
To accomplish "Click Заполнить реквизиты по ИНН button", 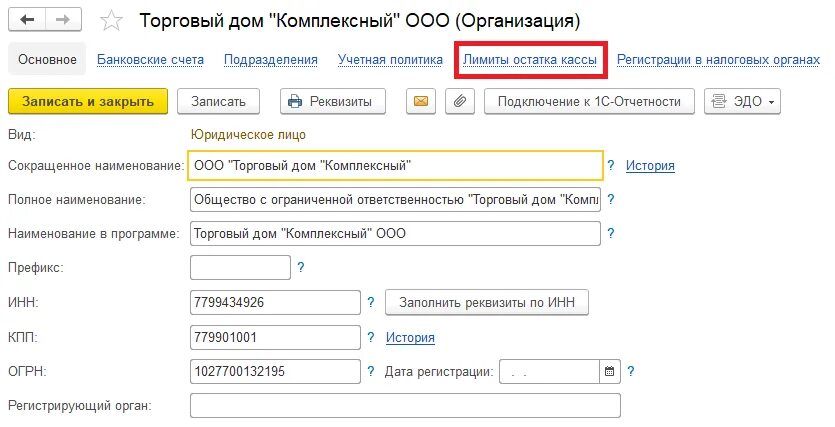I will [487, 302].
